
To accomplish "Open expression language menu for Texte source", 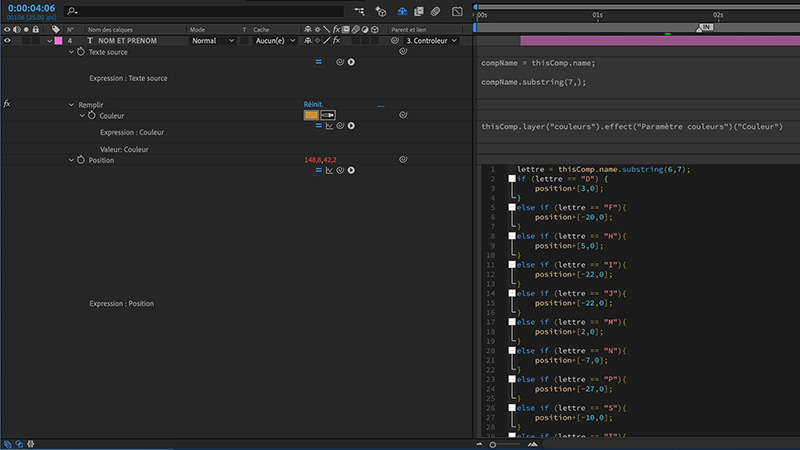I will (351, 62).
